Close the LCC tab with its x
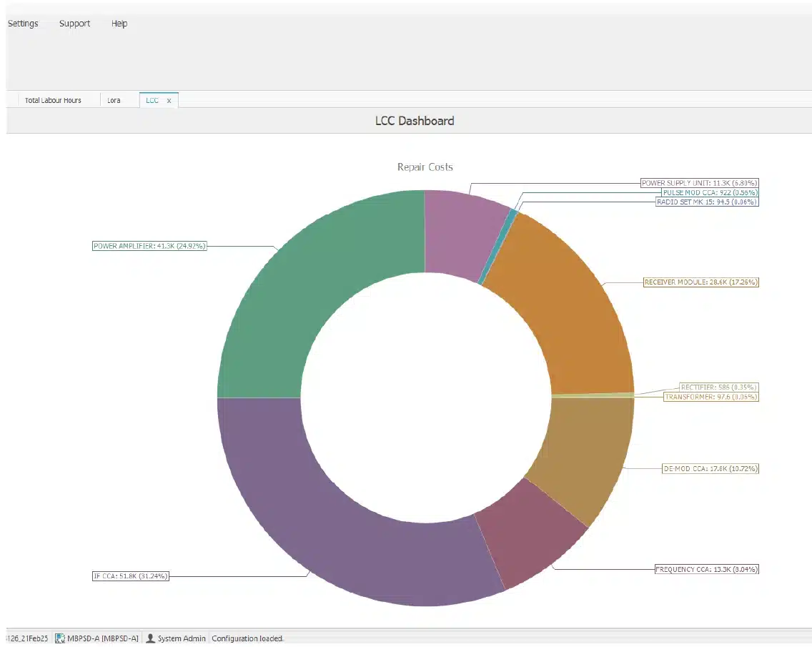Screen dimensions: 812x647 click(x=169, y=101)
